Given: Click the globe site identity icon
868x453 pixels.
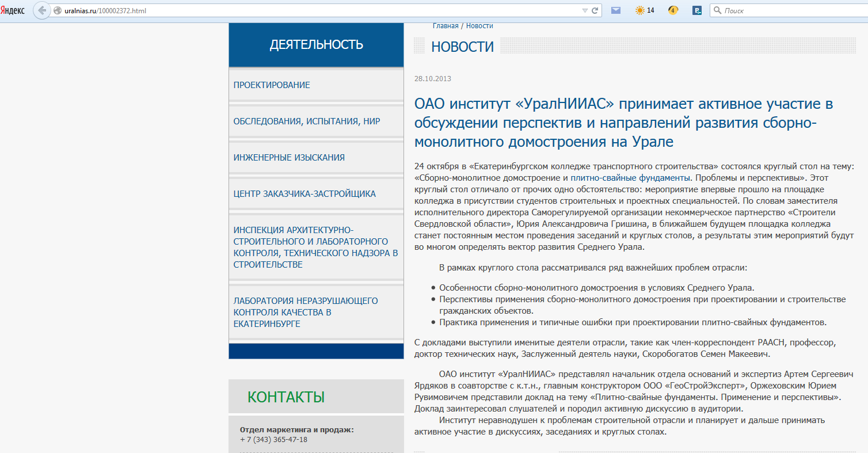Looking at the screenshot, I should click(x=57, y=10).
